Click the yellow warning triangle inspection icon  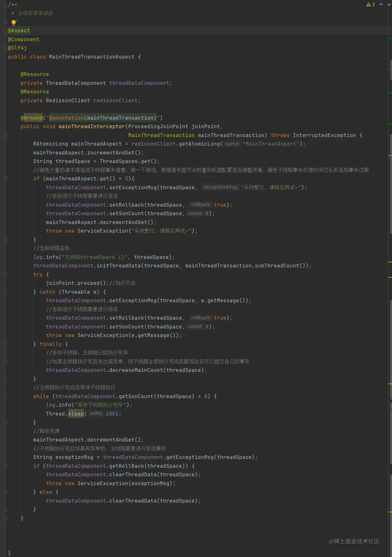[x=369, y=4]
